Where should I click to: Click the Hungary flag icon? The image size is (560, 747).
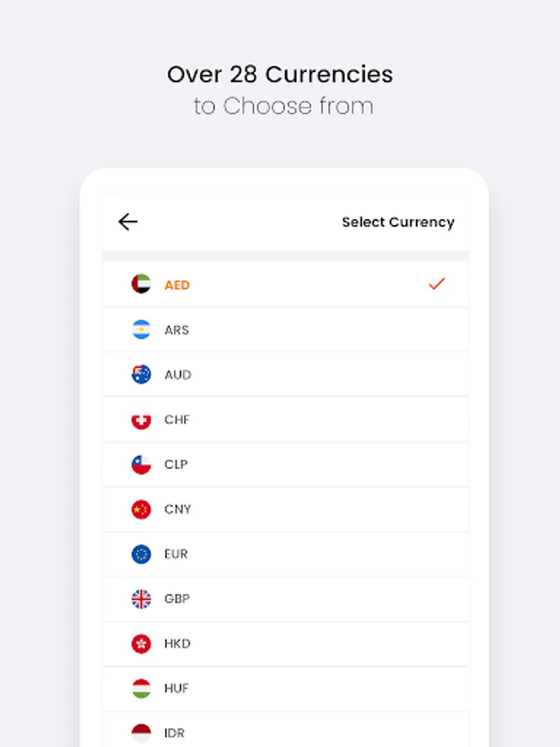pos(141,688)
